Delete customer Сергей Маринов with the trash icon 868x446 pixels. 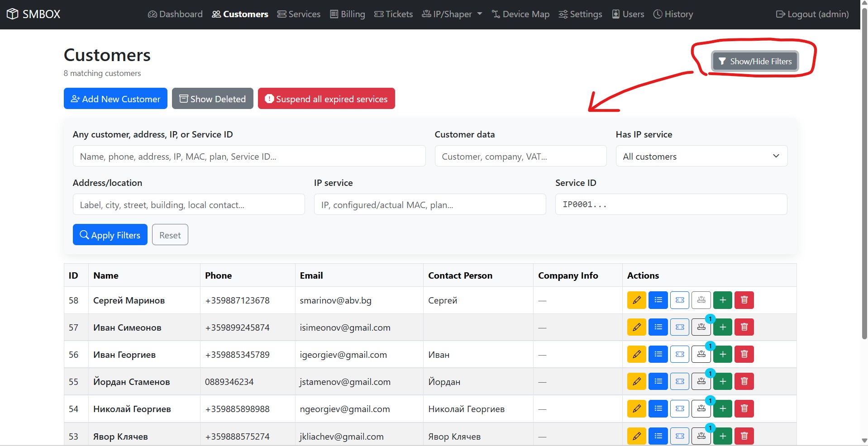[744, 300]
